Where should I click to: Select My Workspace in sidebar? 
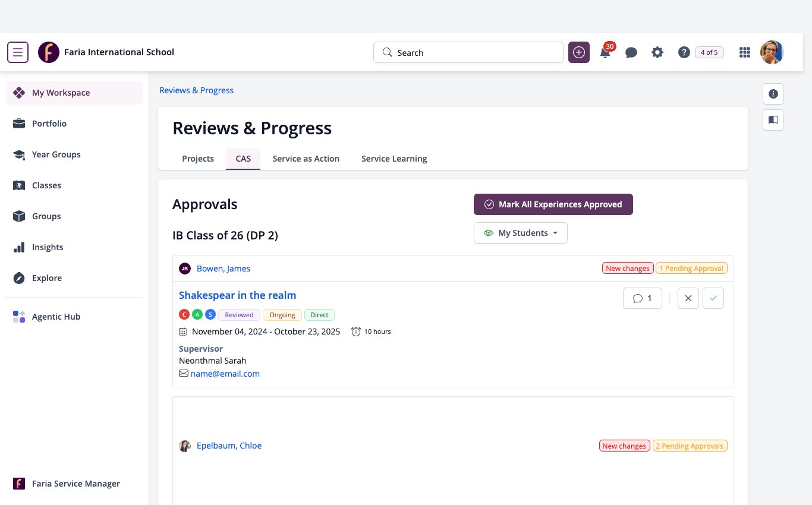(74, 93)
